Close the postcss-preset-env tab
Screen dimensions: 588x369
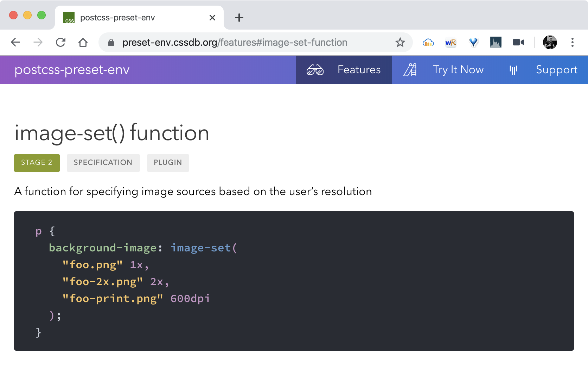(212, 18)
